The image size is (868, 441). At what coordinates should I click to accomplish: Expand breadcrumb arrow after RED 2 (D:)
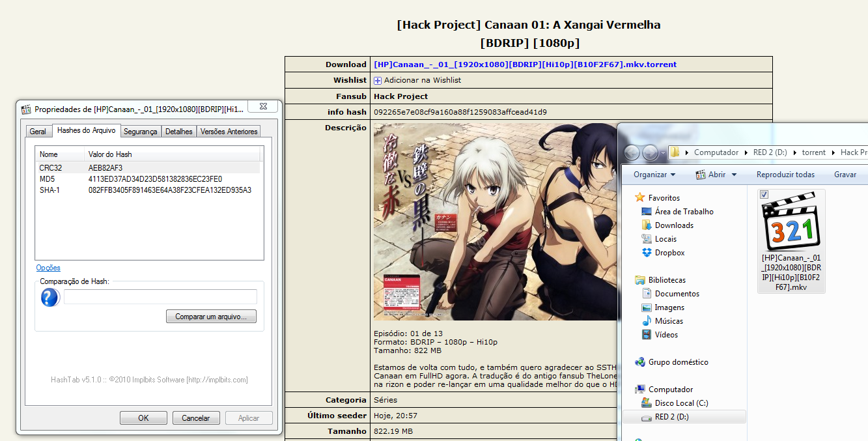click(x=794, y=152)
